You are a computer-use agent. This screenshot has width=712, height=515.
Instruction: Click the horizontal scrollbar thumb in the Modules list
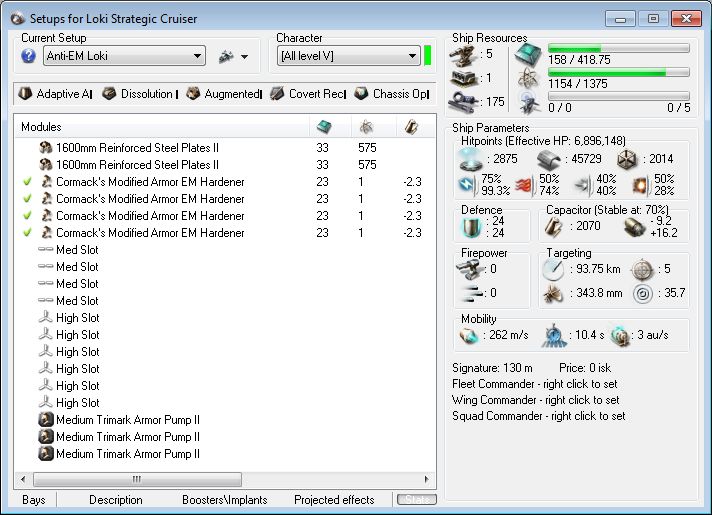pos(137,479)
